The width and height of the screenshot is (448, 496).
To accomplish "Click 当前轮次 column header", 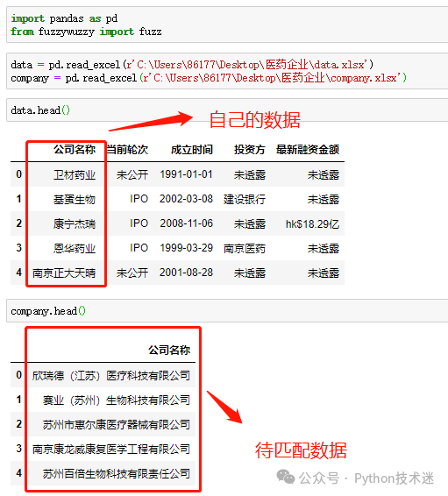I will (127, 149).
